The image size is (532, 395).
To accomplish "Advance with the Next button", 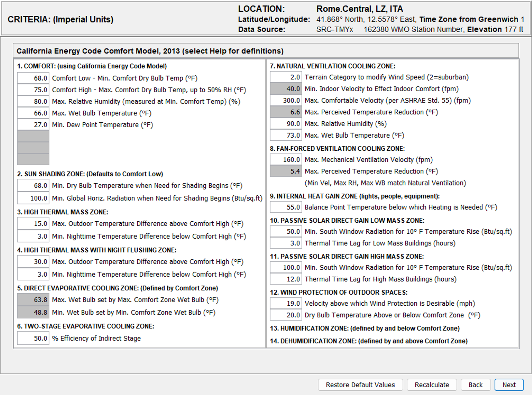I will click(x=509, y=385).
